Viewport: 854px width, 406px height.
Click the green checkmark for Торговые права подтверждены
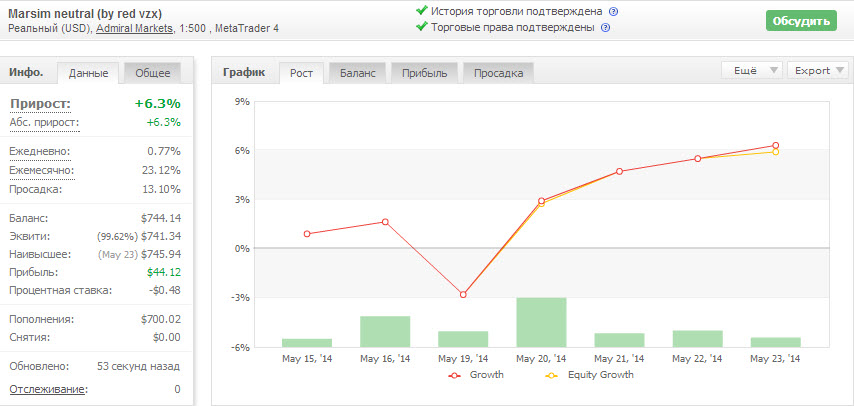point(422,28)
